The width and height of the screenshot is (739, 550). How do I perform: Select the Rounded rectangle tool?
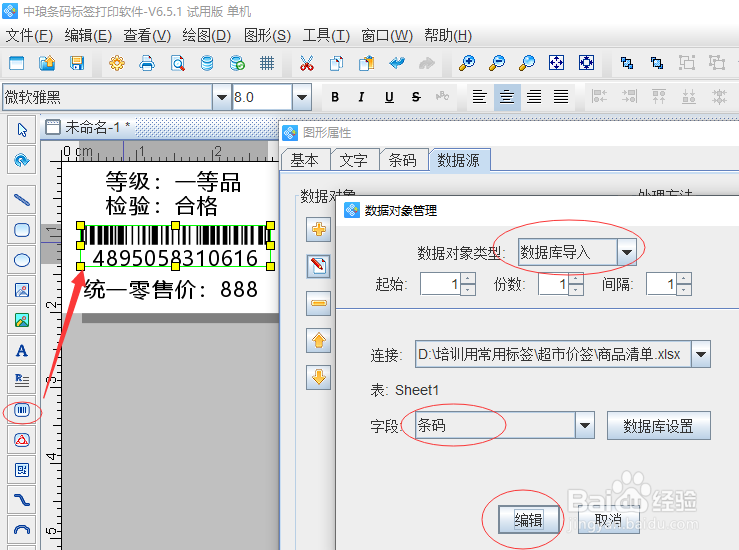click(22, 230)
